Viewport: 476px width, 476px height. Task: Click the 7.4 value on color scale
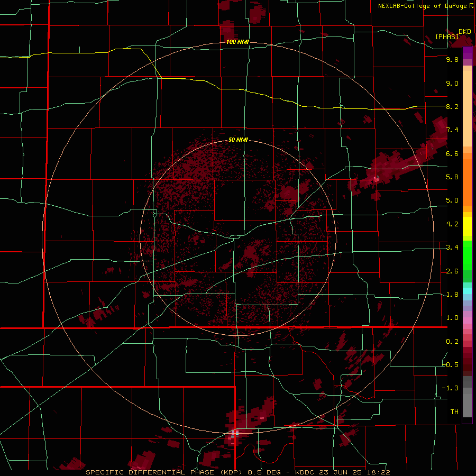point(452,130)
